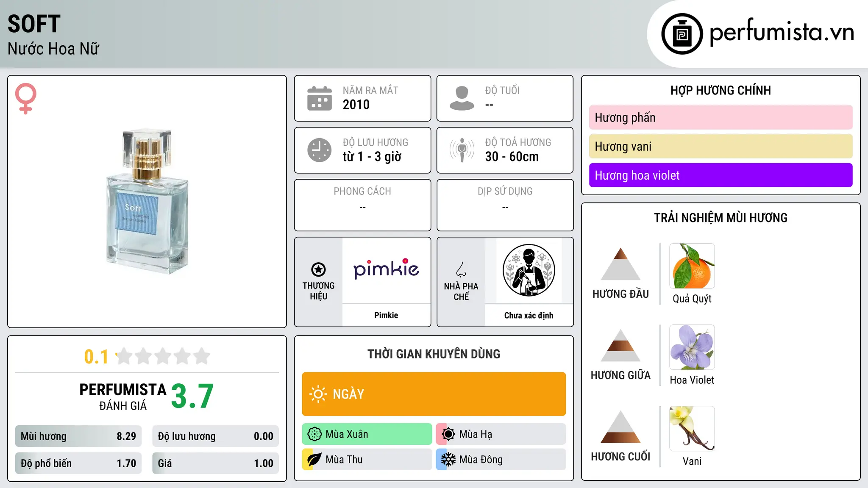
Task: Click the Phong cách style card
Action: coord(362,205)
